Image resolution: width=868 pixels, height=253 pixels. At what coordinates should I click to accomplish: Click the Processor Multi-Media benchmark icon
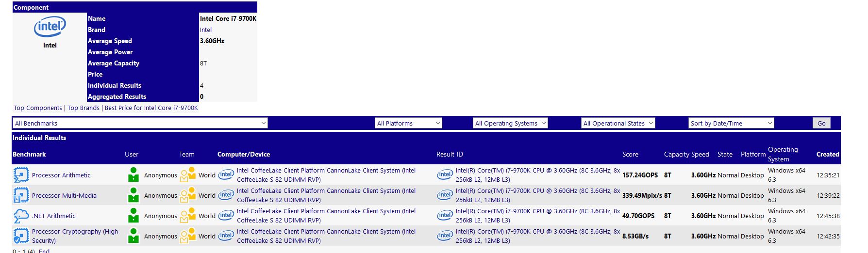coord(21,195)
